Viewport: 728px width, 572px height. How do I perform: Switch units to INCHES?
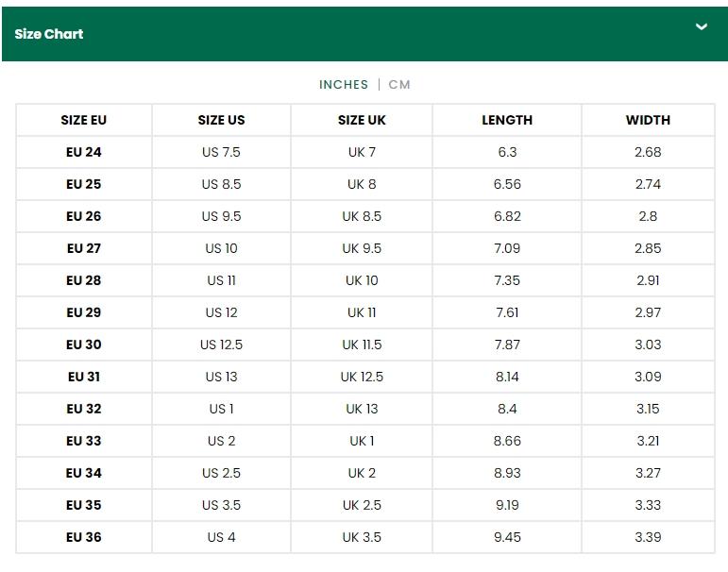[x=344, y=85]
